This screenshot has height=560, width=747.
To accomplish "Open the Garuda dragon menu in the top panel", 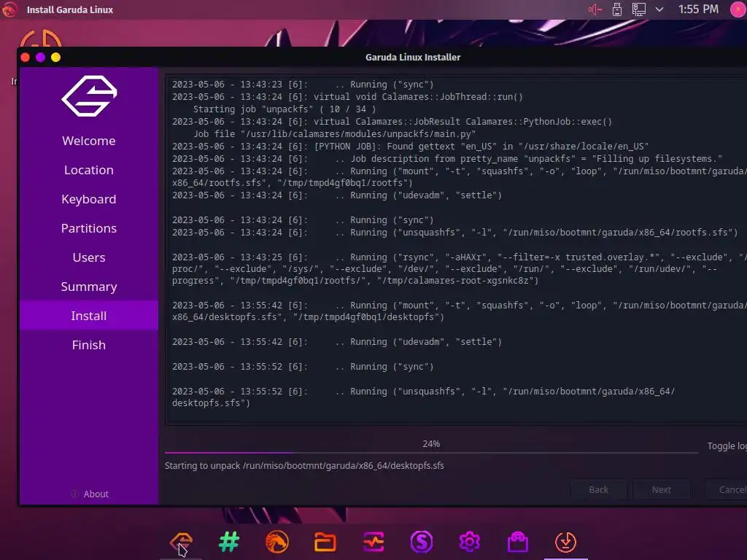I will coord(9,9).
